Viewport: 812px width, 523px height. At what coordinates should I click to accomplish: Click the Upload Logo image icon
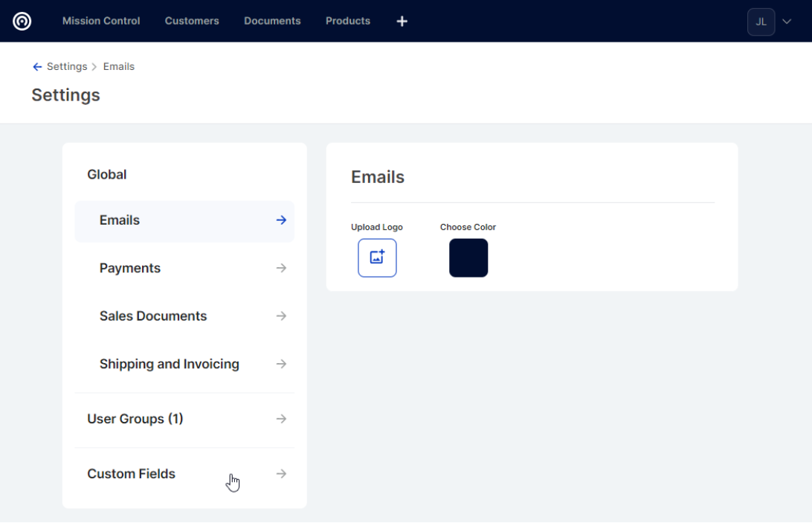[377, 258]
